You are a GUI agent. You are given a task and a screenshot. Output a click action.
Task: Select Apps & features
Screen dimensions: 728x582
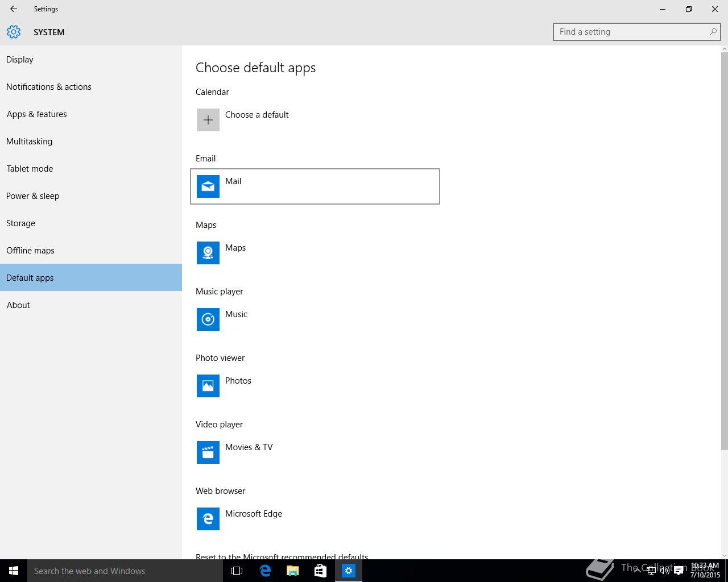pos(91,114)
